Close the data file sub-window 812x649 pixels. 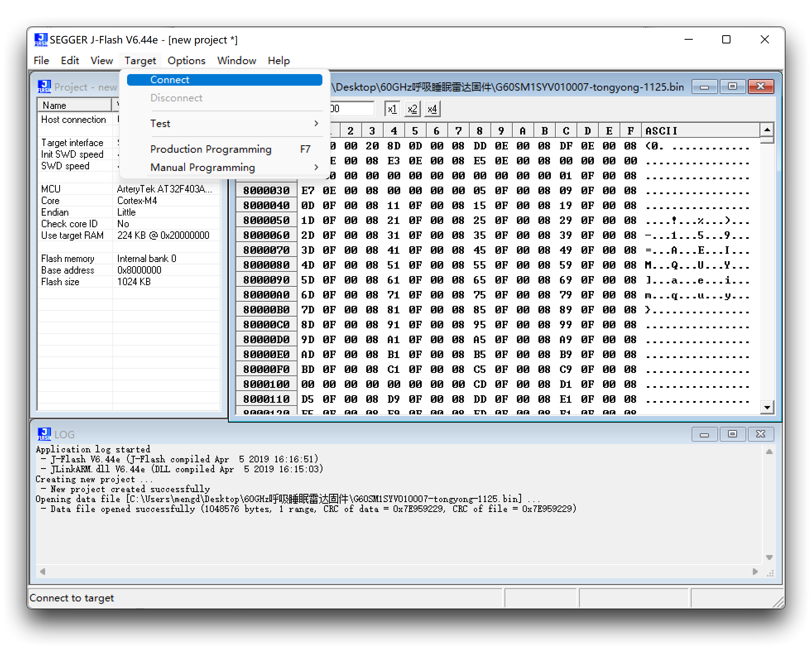point(761,87)
